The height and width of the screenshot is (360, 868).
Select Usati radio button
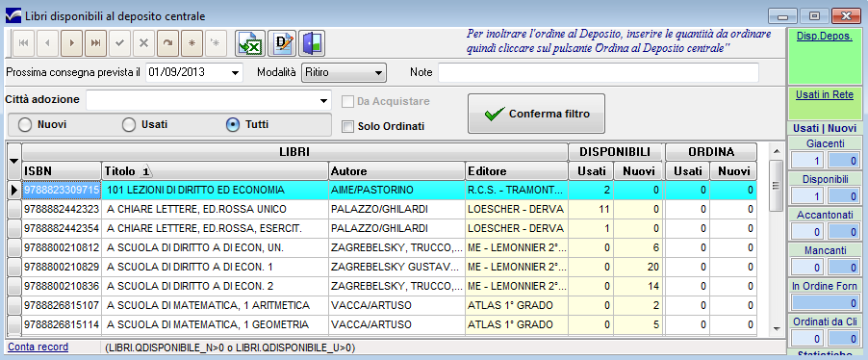point(128,125)
